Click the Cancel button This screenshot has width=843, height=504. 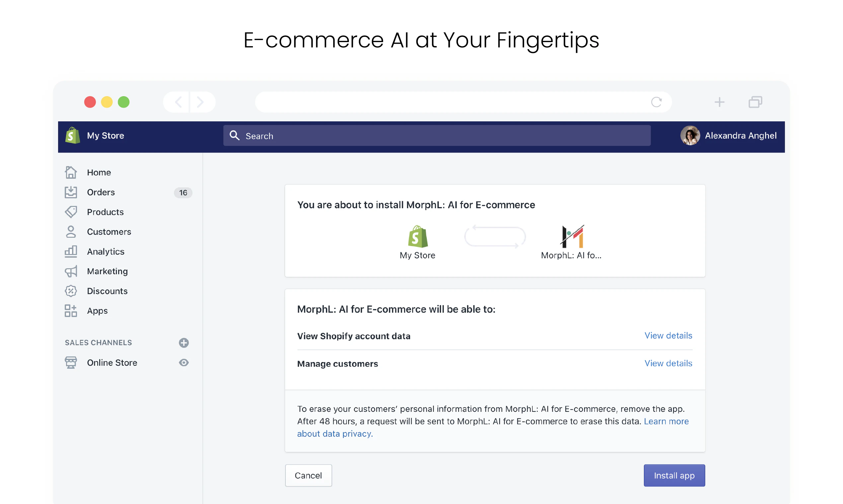point(308,475)
